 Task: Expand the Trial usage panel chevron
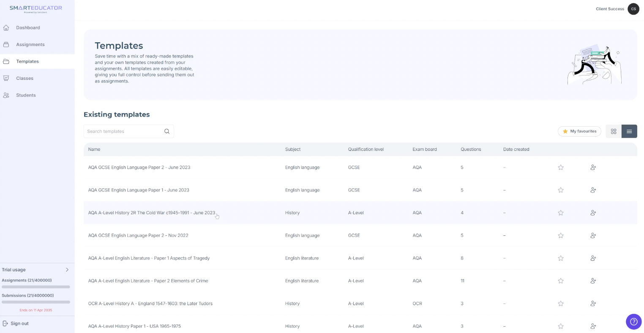(67, 270)
